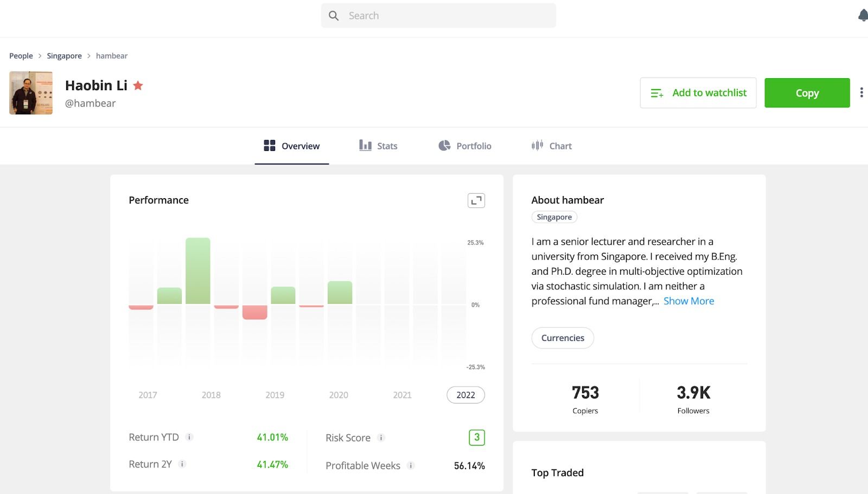The width and height of the screenshot is (868, 494).
Task: Expand the bio with Show More
Action: click(689, 301)
